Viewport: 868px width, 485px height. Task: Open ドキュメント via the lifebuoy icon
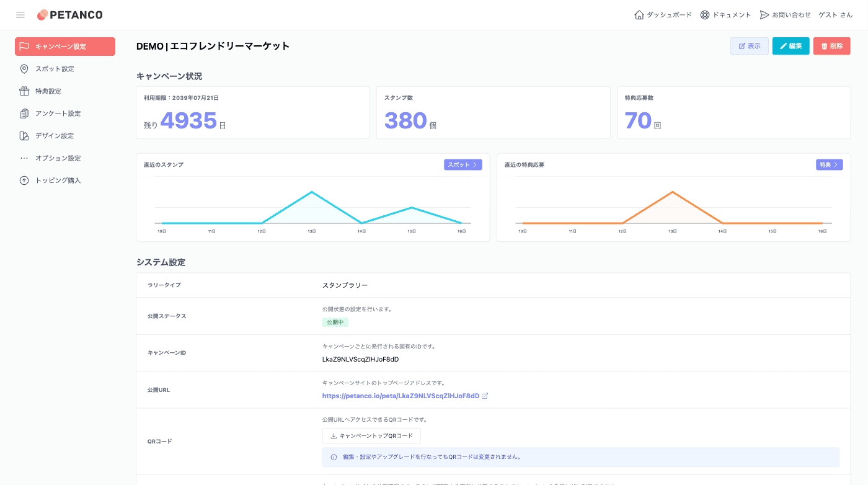pos(705,15)
